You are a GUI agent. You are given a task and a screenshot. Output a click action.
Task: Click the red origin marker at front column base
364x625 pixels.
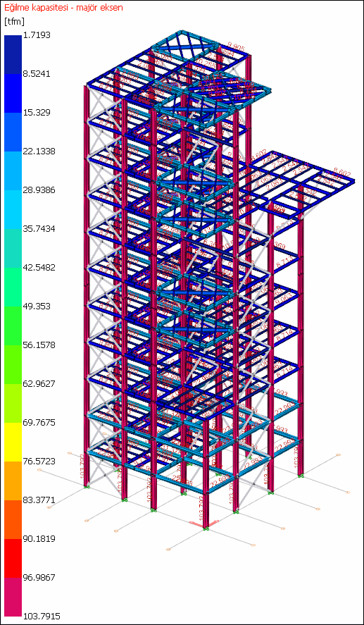click(x=206, y=524)
